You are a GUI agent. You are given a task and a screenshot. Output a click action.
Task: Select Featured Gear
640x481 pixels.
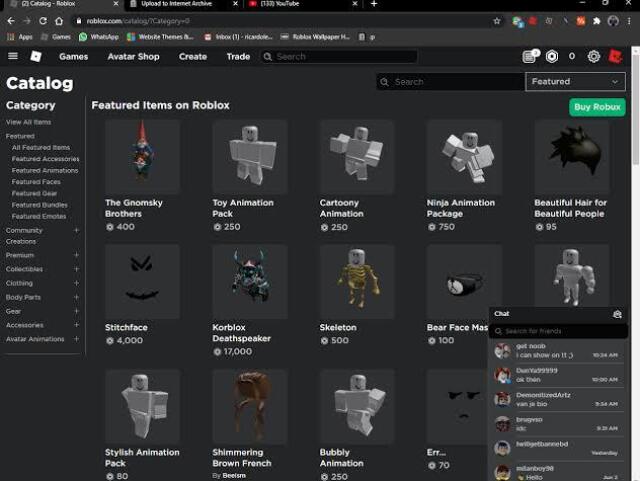click(x=34, y=193)
